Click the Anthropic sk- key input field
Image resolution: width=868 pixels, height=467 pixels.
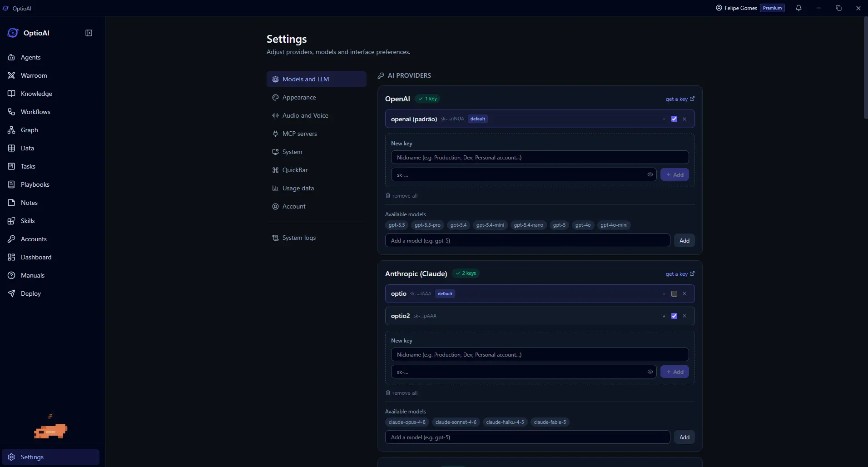point(524,372)
